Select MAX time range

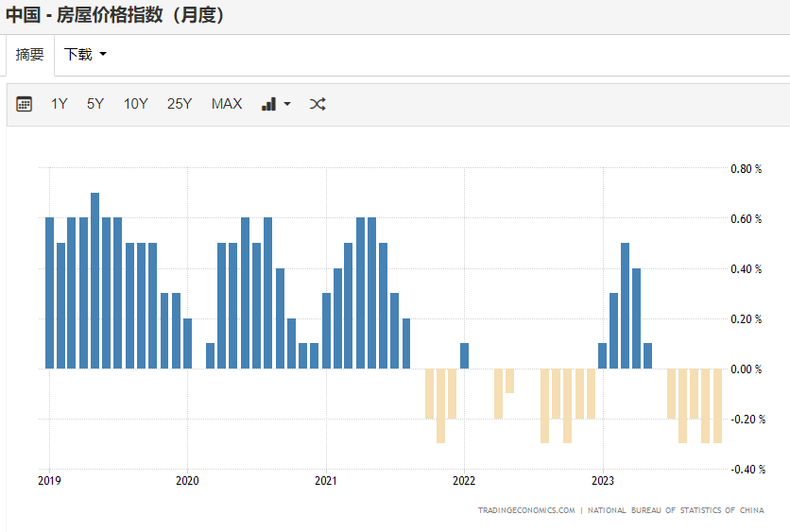[x=227, y=104]
